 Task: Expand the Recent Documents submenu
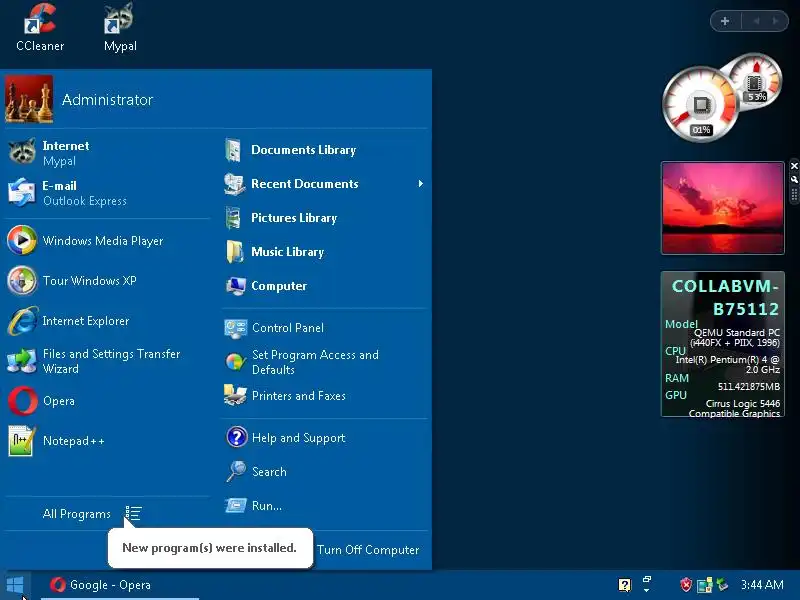tap(324, 184)
